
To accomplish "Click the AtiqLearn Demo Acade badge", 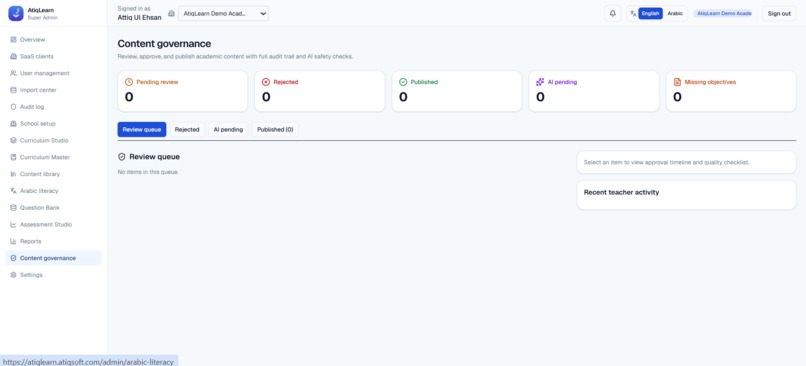I will pos(724,13).
